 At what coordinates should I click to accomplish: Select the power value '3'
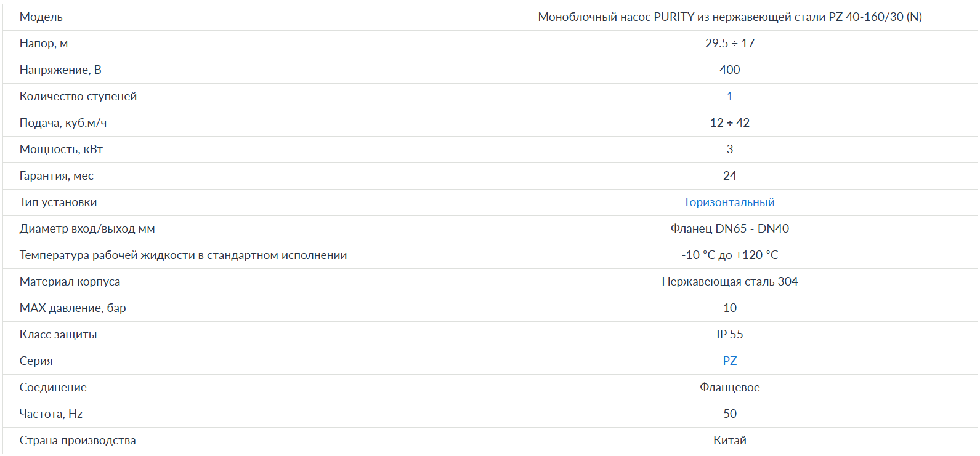coord(729,149)
